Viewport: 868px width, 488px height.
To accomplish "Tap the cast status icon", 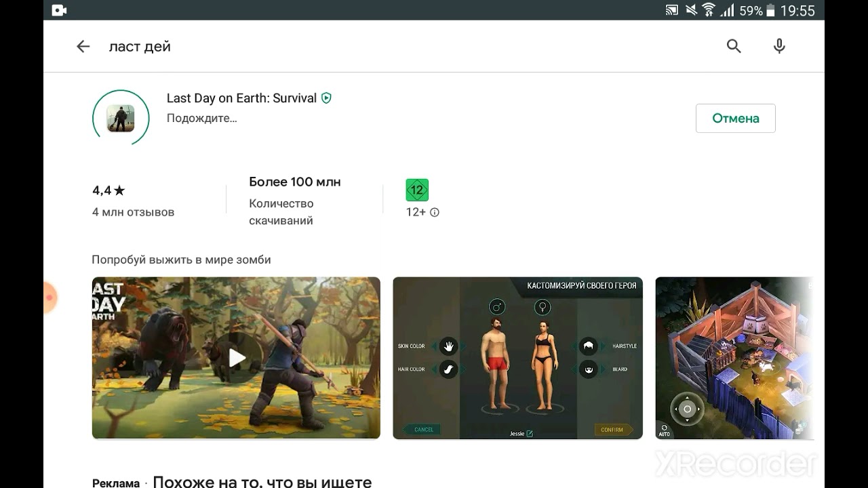I will (x=671, y=10).
